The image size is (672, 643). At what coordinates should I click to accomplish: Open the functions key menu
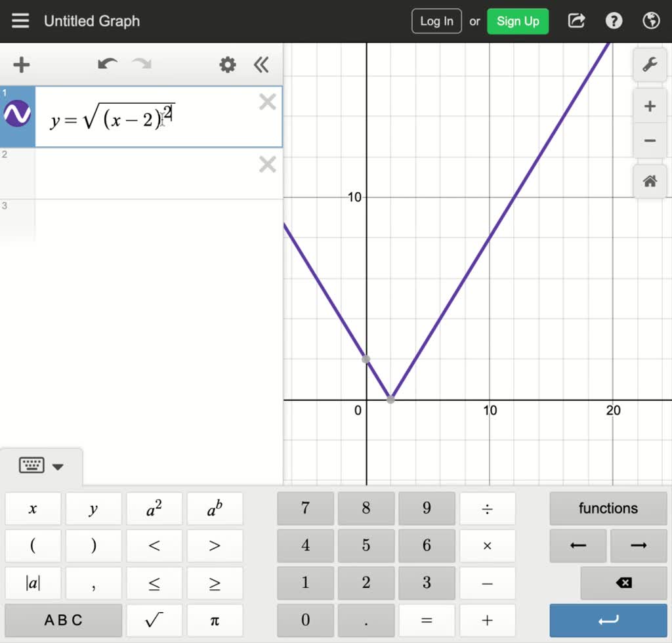[x=608, y=508]
